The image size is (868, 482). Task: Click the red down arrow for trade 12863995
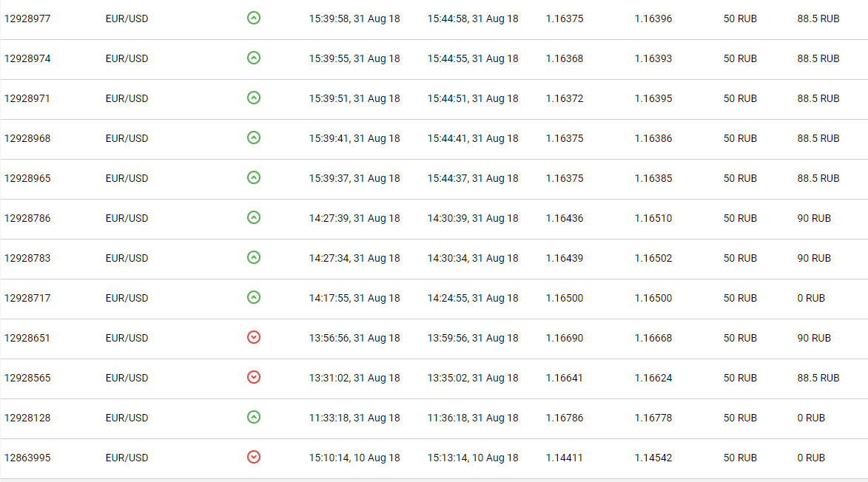pos(254,457)
